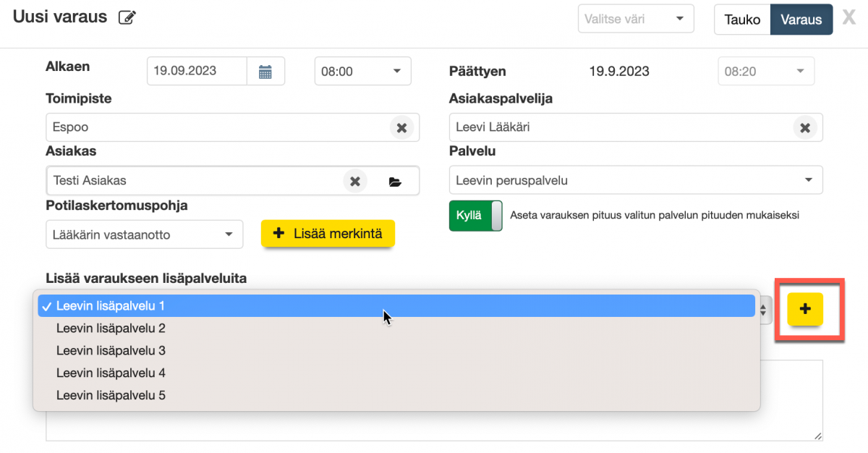Select Leevin lisäpalvelu 5 from the list
This screenshot has height=453, width=868.
[x=111, y=395]
